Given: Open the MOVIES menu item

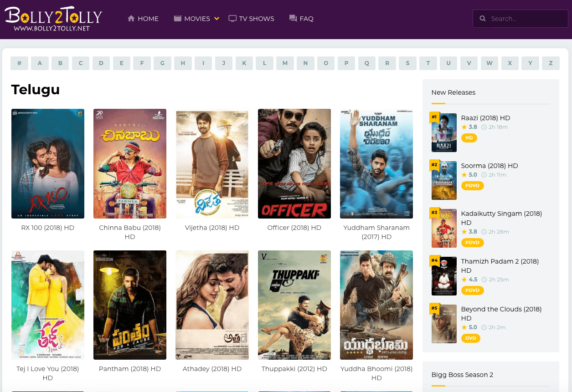Looking at the screenshot, I should pyautogui.click(x=197, y=19).
